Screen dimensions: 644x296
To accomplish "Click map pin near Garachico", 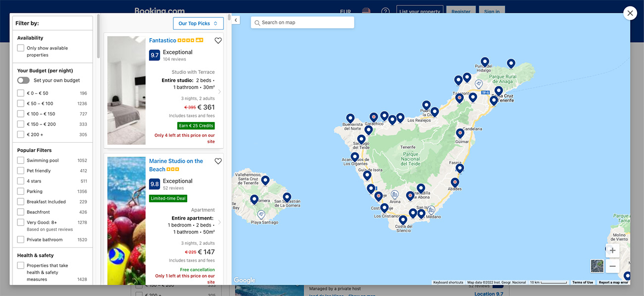I will tap(374, 117).
